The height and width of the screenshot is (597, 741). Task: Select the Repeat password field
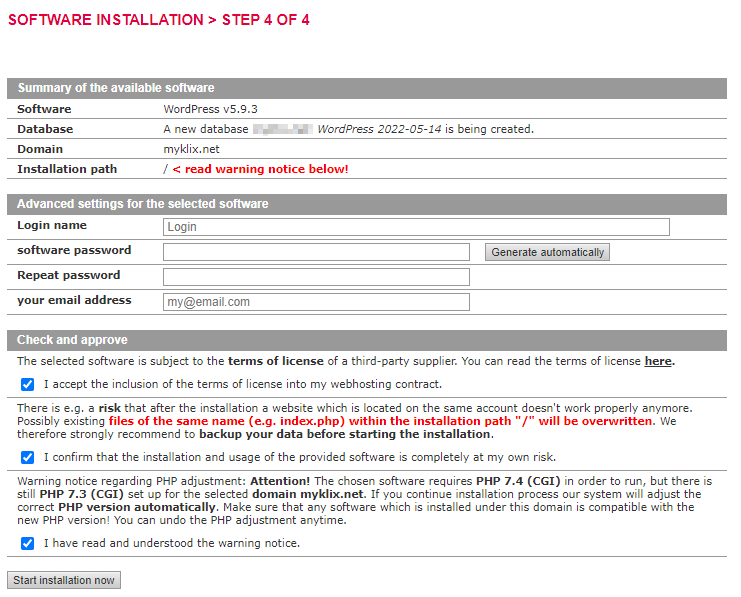316,277
